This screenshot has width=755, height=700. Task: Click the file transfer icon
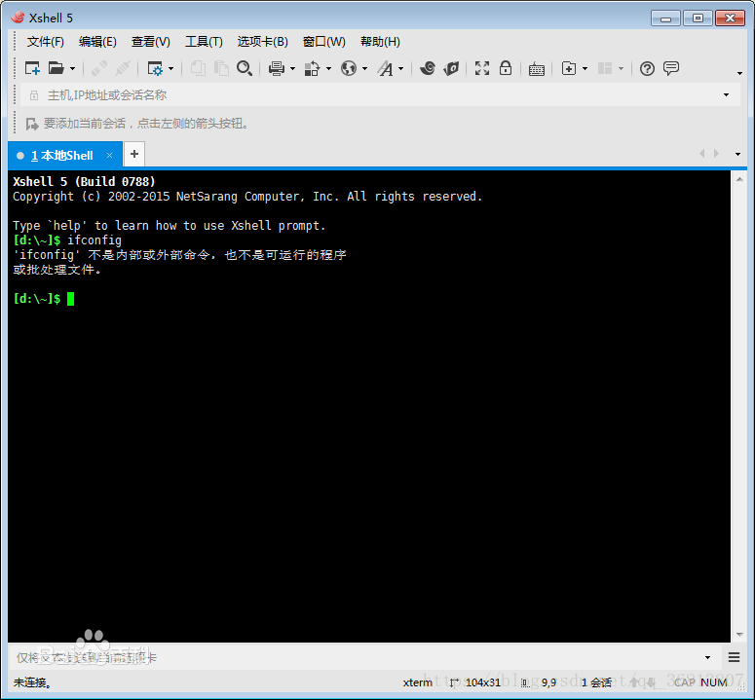(312, 68)
